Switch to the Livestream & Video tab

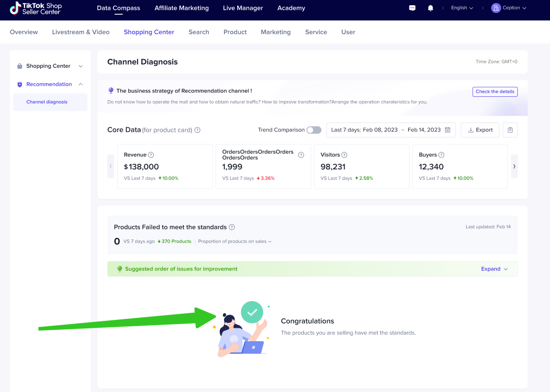point(81,32)
